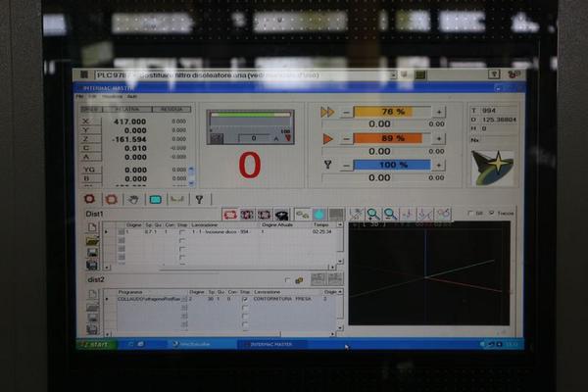Screen dimensions: 588x392
Task: Click the New document icon in Dist1
Action: point(92,227)
